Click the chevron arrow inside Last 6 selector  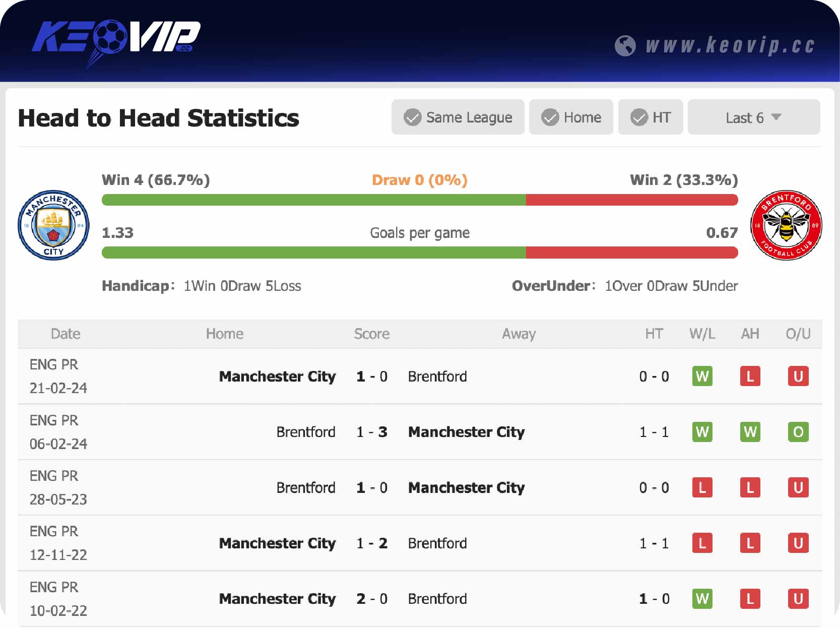coord(777,117)
